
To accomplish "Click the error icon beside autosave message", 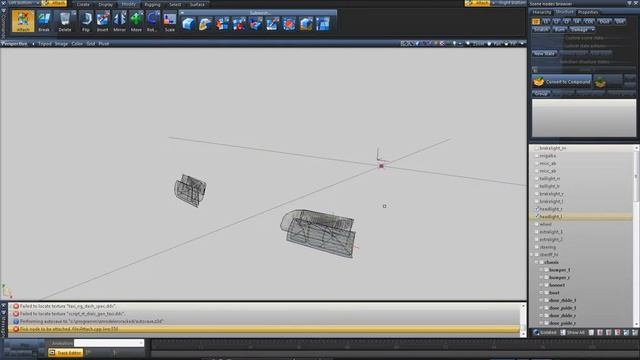I will click(x=16, y=321).
